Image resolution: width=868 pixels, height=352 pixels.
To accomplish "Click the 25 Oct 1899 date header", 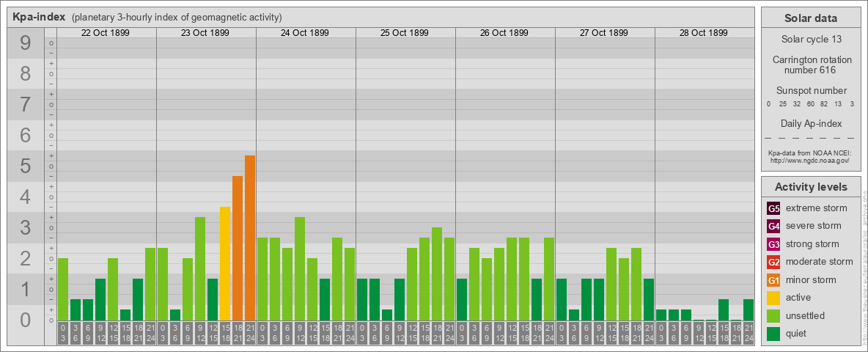I will coord(404,33).
